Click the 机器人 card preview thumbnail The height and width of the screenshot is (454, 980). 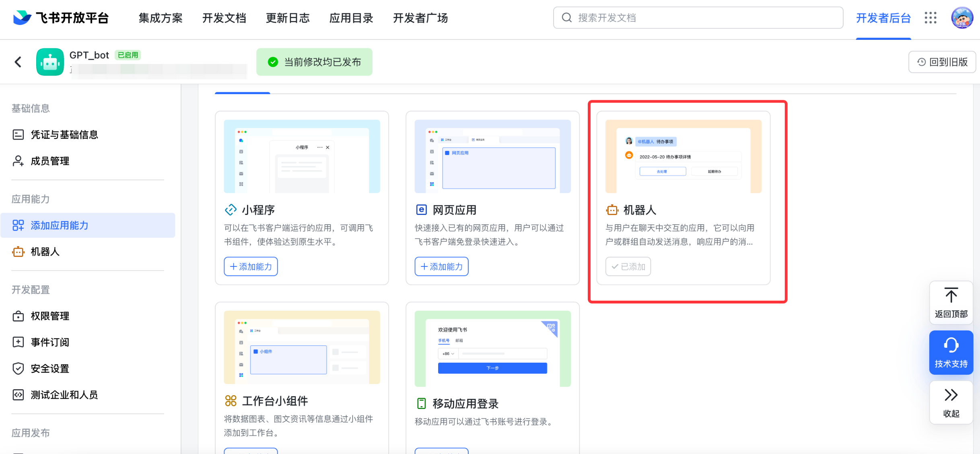click(683, 156)
